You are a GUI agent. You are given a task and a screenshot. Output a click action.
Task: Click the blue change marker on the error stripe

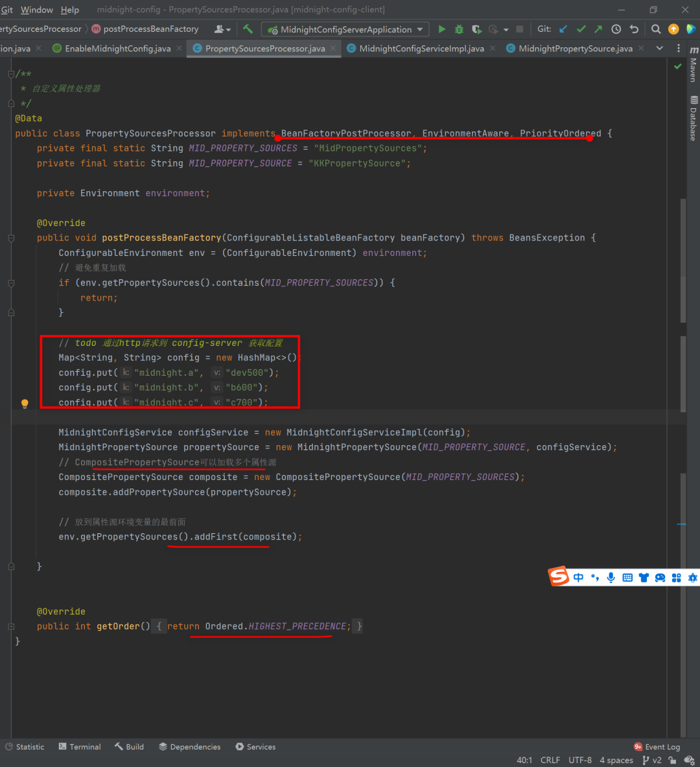click(681, 524)
